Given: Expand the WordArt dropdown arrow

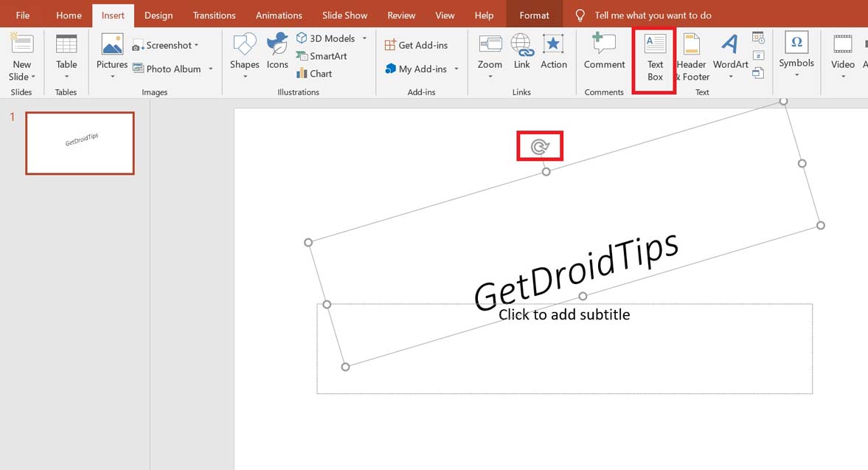Looking at the screenshot, I should (731, 77).
